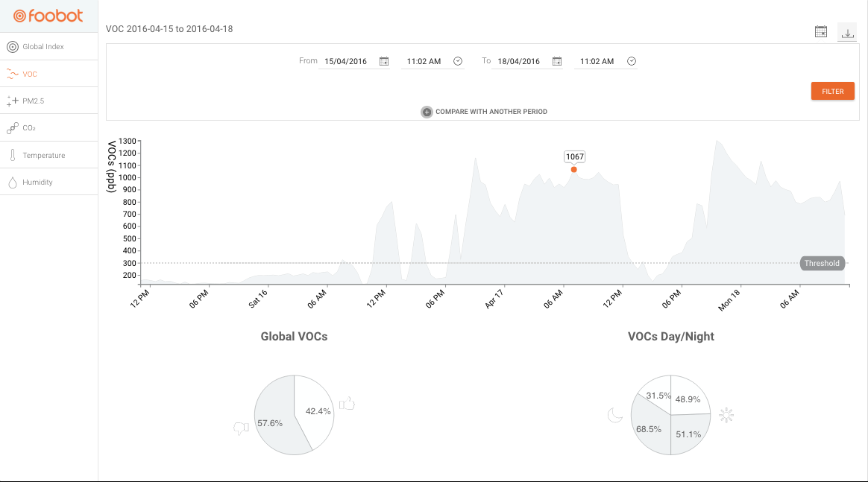Click the Threshold label on chart
The width and height of the screenshot is (868, 482).
point(822,264)
